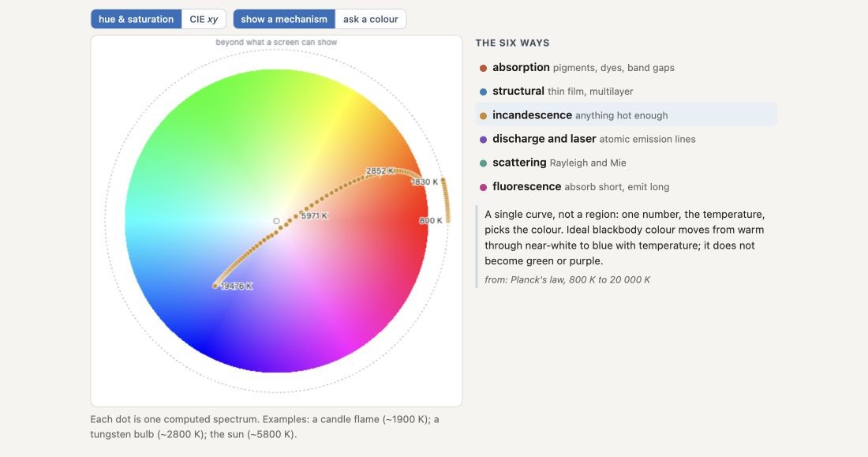Click 'Rayleigh and Mie' subtitle

click(588, 163)
